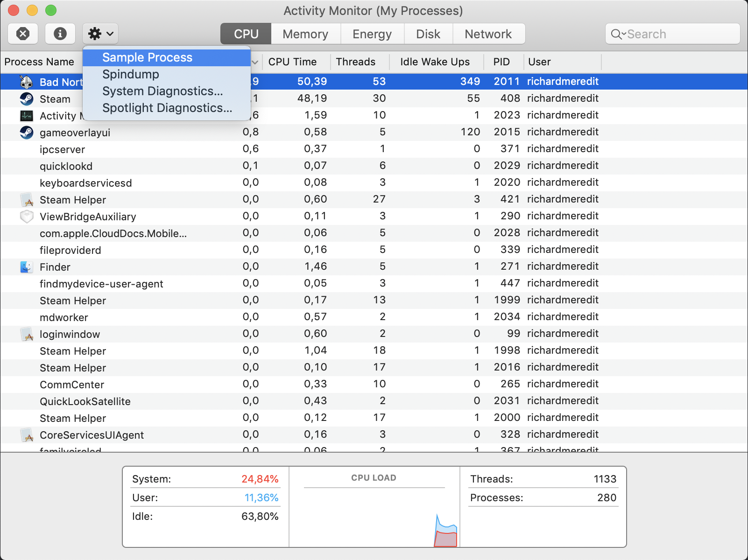Switch to the Disk tab
The width and height of the screenshot is (748, 560).
428,34
